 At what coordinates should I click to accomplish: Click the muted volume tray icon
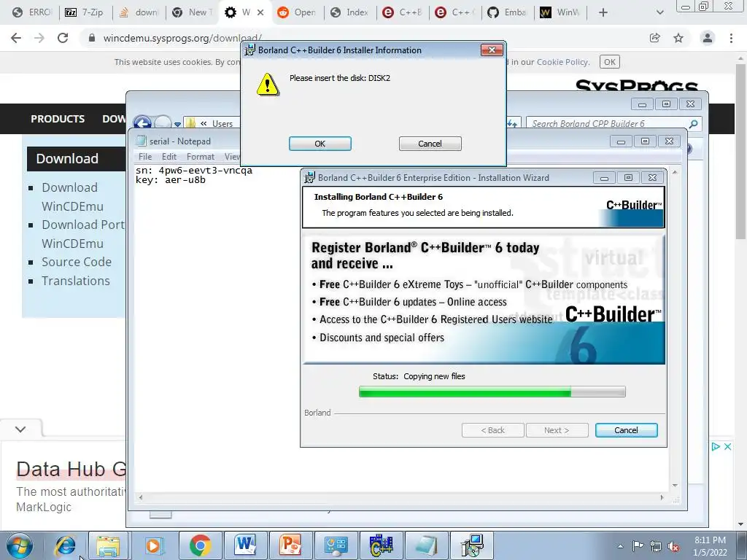point(673,546)
